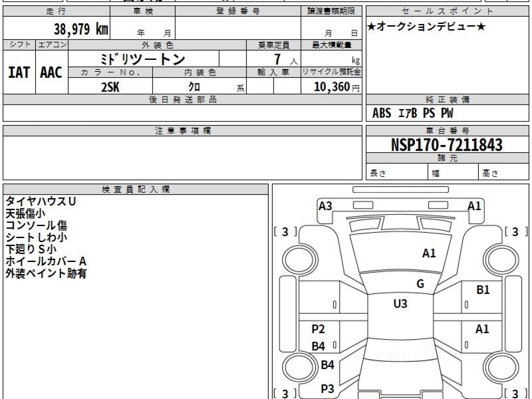Select the ホイールカバーA inspector note
The height and width of the screenshot is (399, 532).
pos(46,261)
